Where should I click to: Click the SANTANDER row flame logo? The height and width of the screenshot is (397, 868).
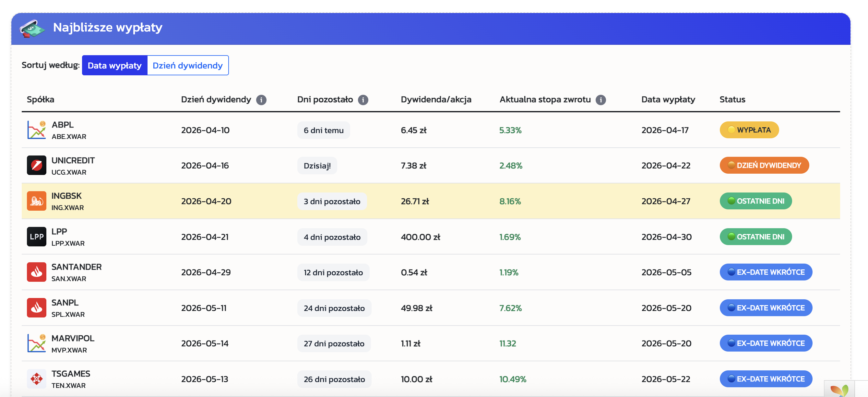36,272
